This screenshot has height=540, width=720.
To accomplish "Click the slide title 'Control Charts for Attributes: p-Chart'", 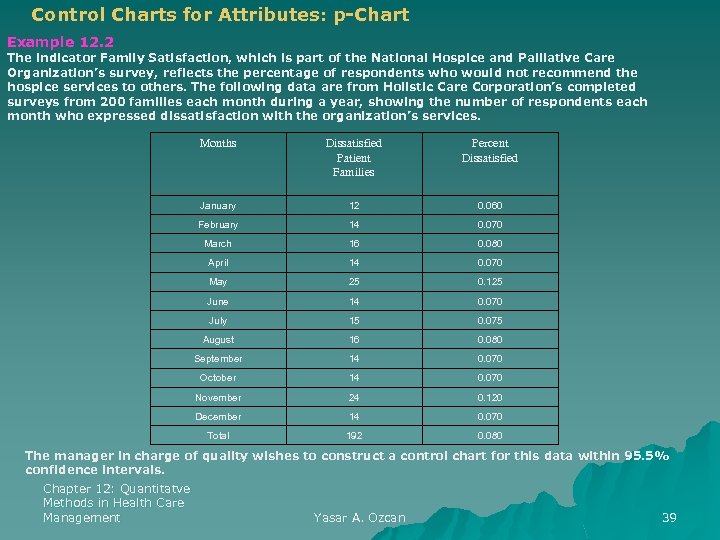I will coord(220,15).
